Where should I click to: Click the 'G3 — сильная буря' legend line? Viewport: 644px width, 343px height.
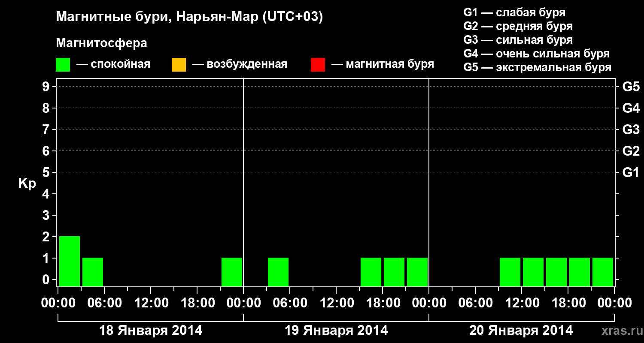coord(518,40)
